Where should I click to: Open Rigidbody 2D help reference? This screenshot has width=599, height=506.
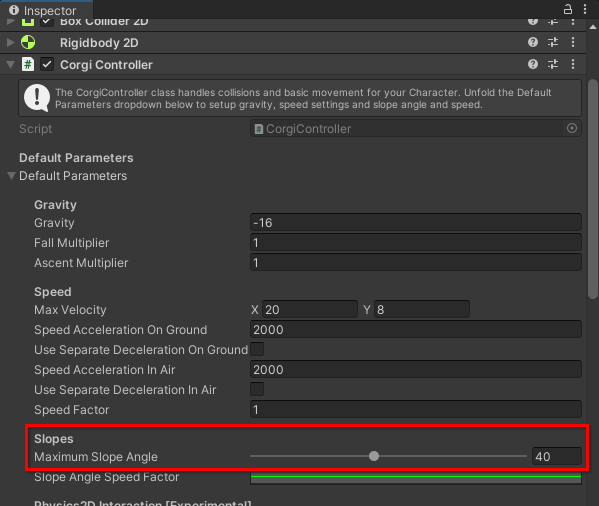533,42
